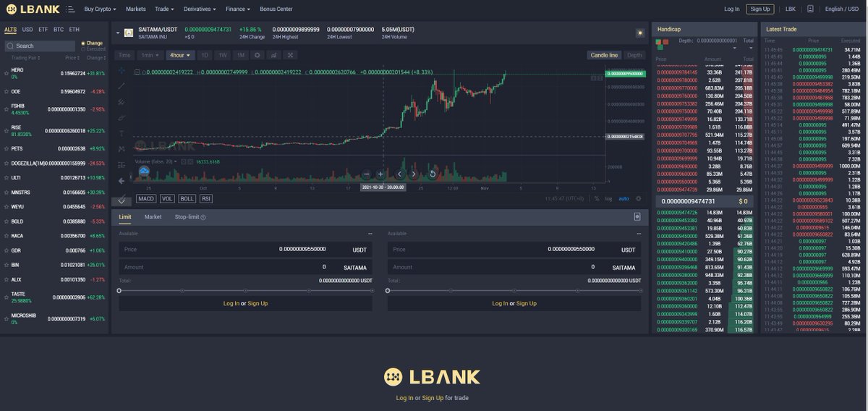Select the Executed radio option

coord(93,49)
